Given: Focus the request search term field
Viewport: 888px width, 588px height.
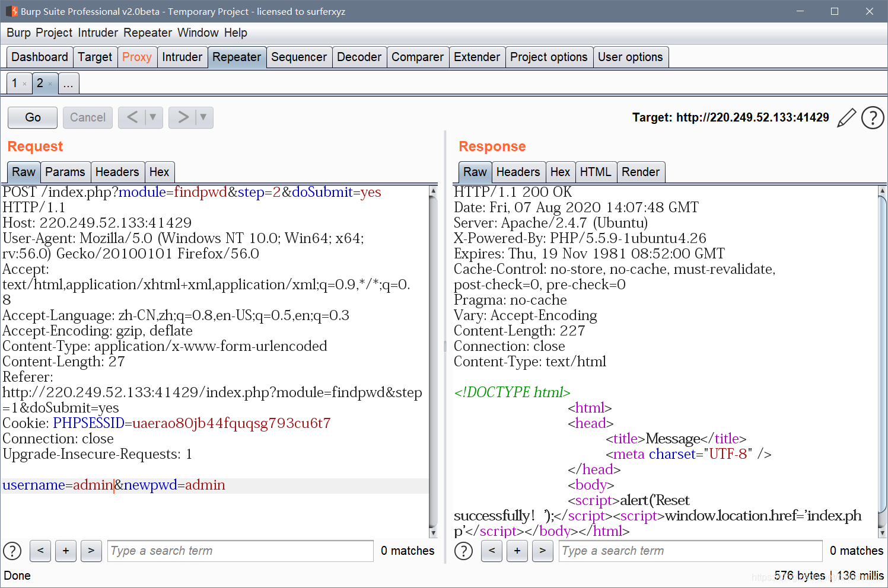Looking at the screenshot, I should pyautogui.click(x=240, y=551).
